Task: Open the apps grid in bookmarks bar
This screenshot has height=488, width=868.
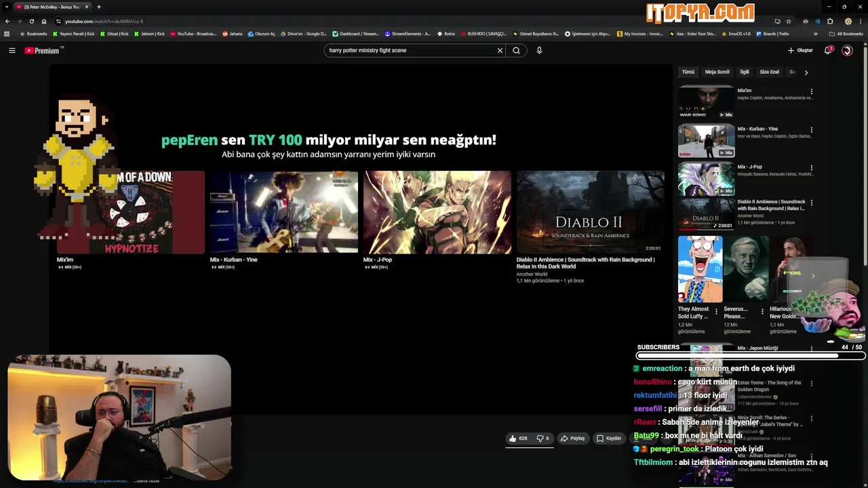Action: (x=7, y=33)
